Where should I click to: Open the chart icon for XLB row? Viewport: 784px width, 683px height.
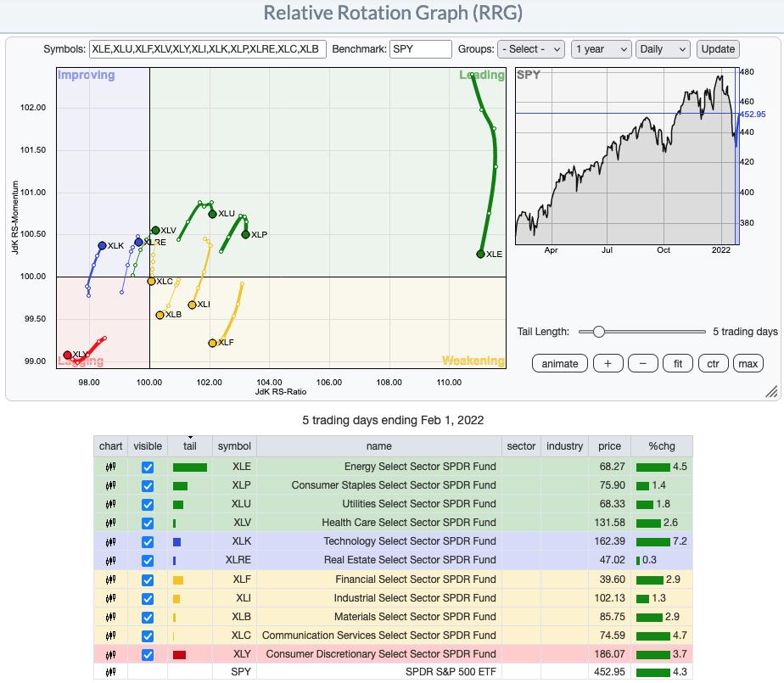pos(110,617)
